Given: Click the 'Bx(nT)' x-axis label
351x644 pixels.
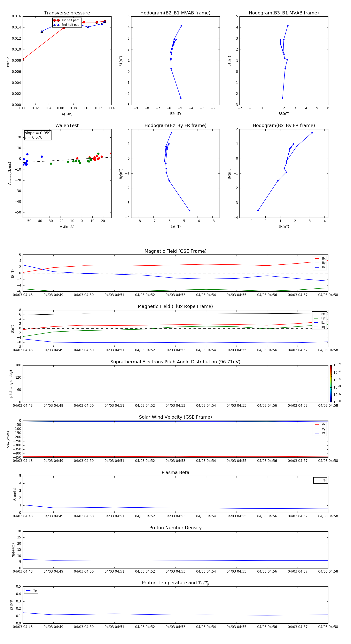Looking at the screenshot, I should click(x=284, y=227).
